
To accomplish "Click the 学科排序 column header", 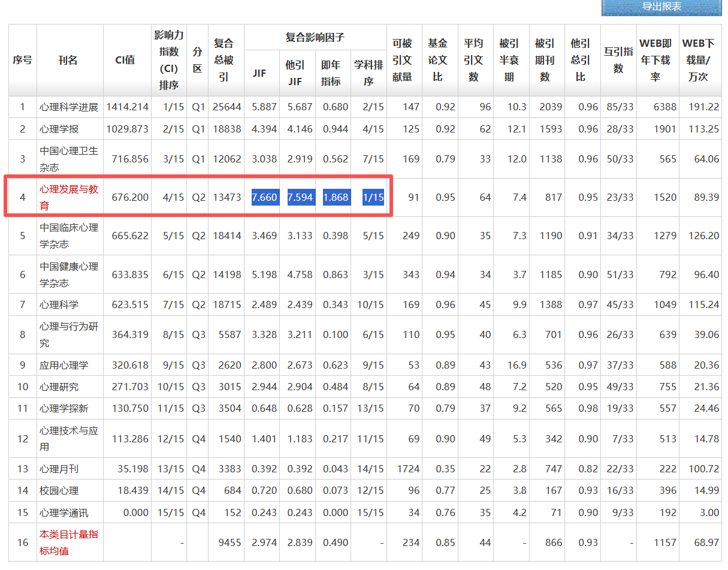I will coord(368,73).
